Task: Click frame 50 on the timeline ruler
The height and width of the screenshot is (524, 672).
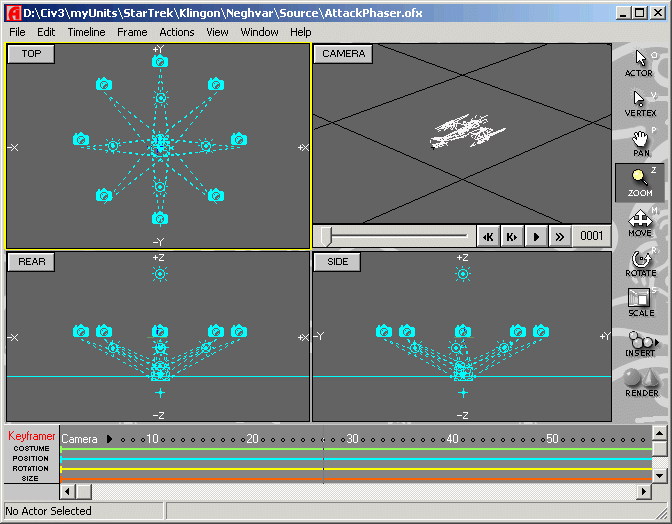Action: pos(552,439)
